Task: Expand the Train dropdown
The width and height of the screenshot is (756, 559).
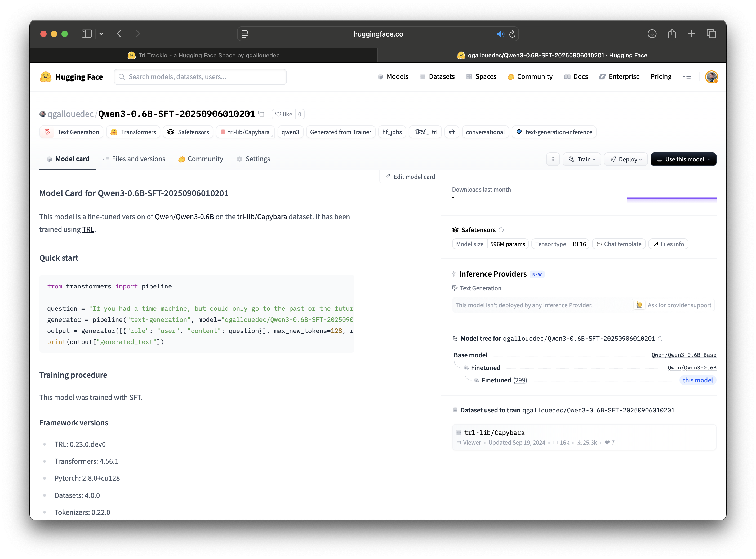Action: click(x=582, y=159)
